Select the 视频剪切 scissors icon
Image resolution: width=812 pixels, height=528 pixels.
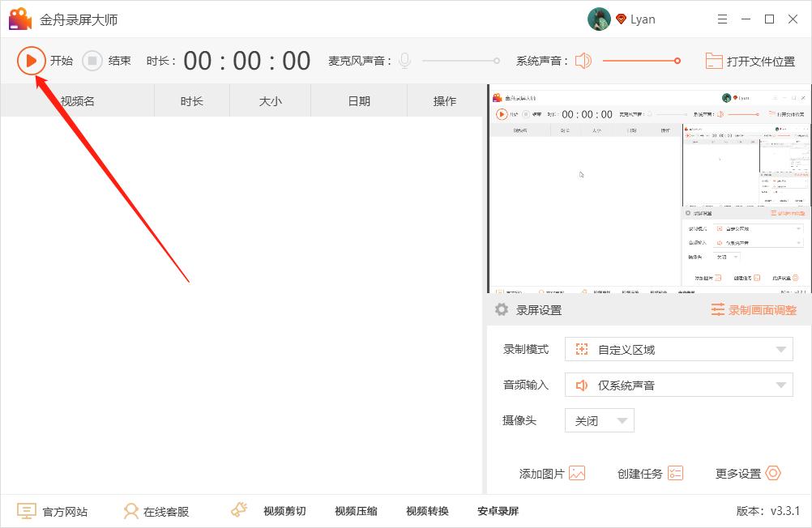(x=238, y=509)
